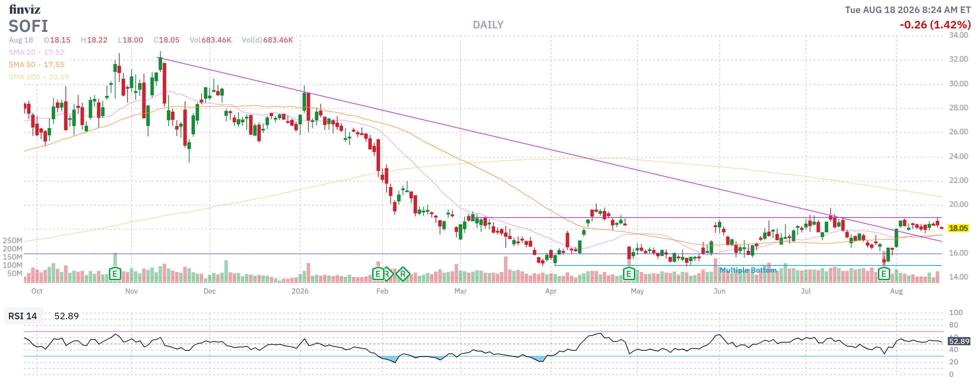980x385 pixels.
Task: Click the Feb label on the time axis
Action: [x=382, y=291]
